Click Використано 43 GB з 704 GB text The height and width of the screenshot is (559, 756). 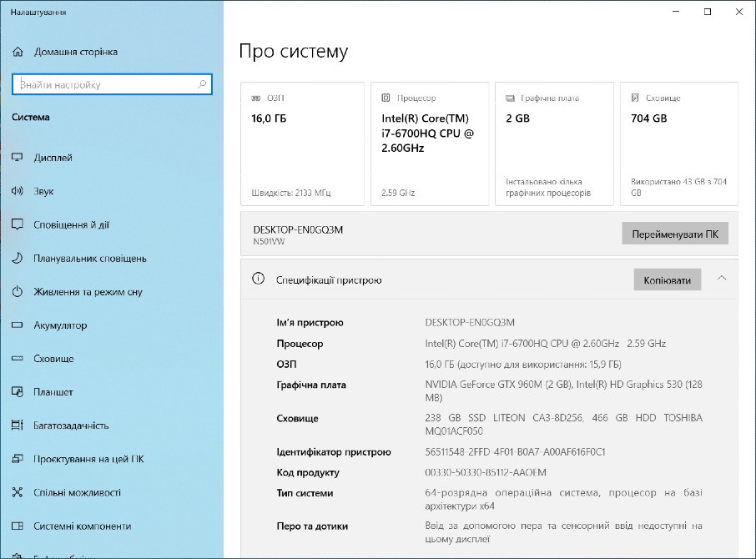pyautogui.click(x=678, y=187)
